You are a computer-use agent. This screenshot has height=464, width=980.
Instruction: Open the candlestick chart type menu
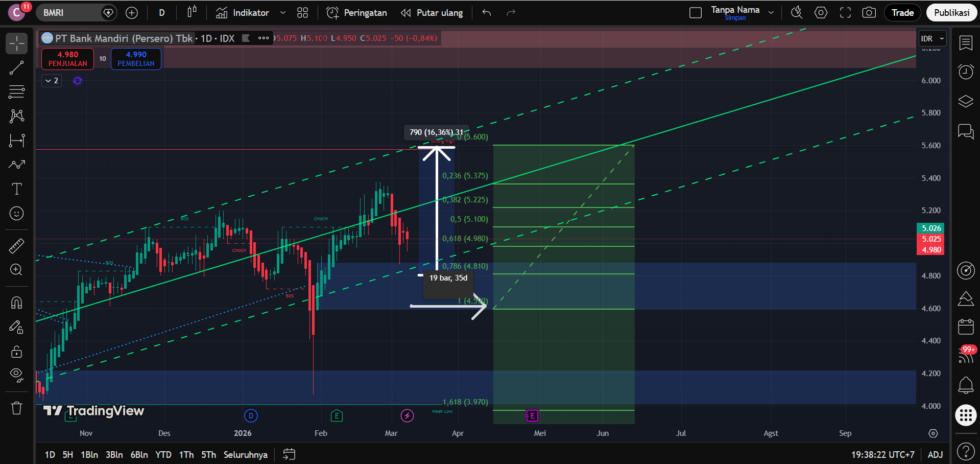coord(192,13)
